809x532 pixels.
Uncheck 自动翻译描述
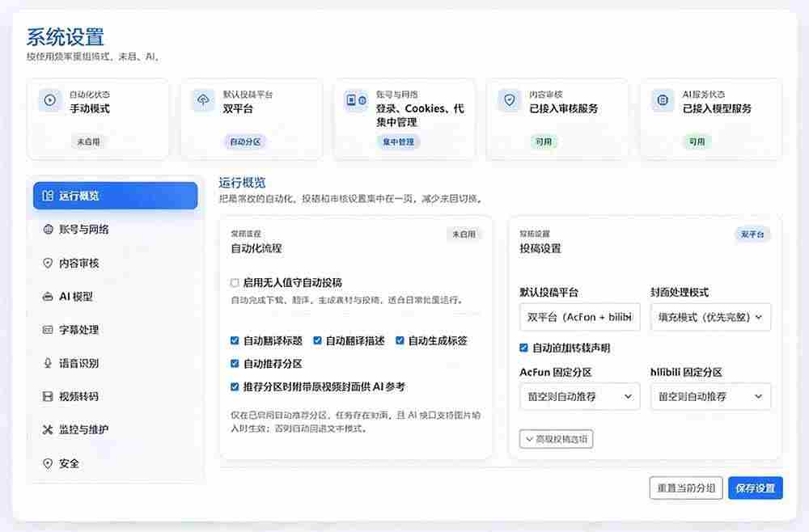coord(317,340)
